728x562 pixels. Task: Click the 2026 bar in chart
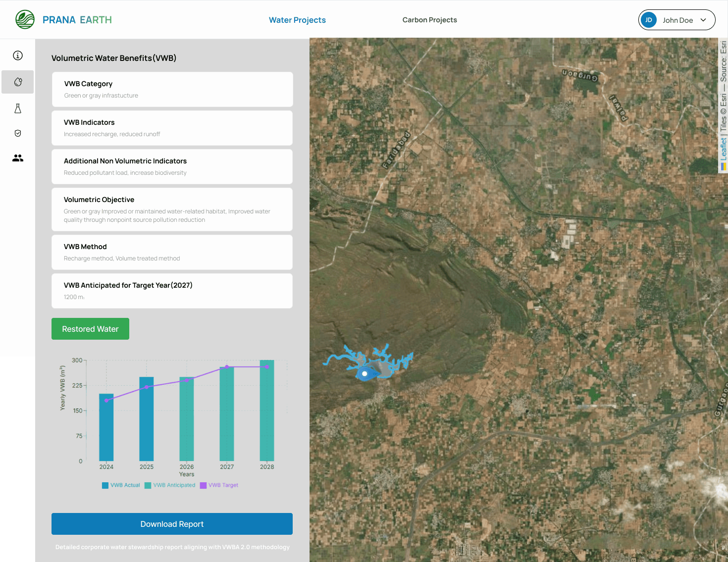click(x=187, y=419)
